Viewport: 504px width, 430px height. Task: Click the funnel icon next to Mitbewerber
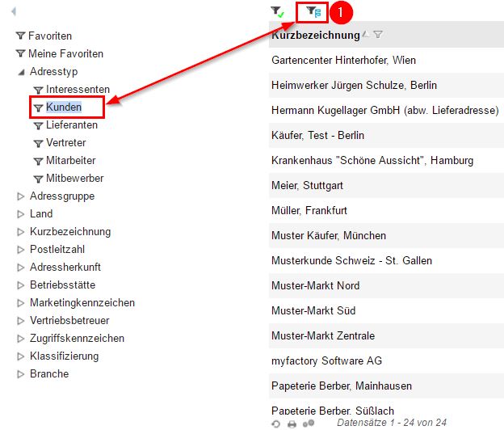pyautogui.click(x=38, y=179)
